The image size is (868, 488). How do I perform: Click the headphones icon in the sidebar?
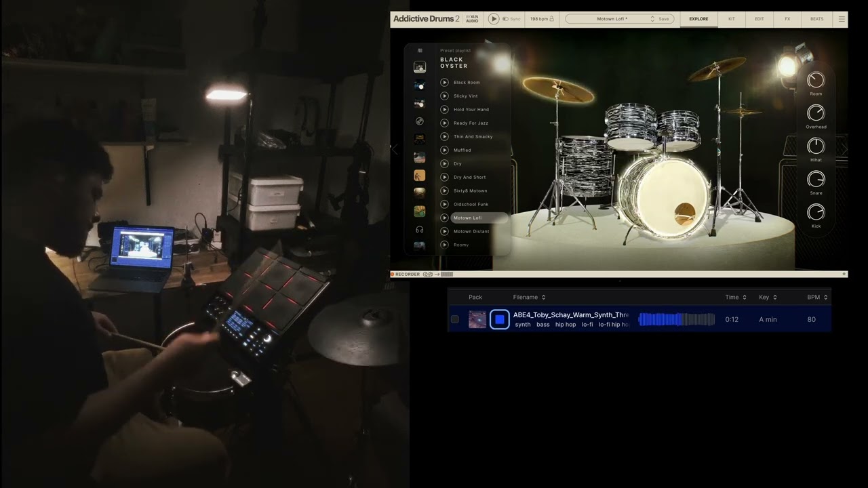tap(420, 230)
